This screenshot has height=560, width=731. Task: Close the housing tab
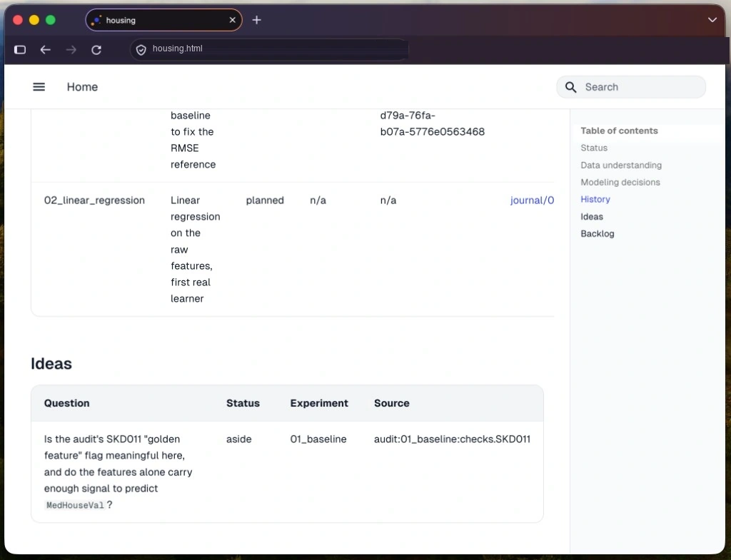point(232,20)
